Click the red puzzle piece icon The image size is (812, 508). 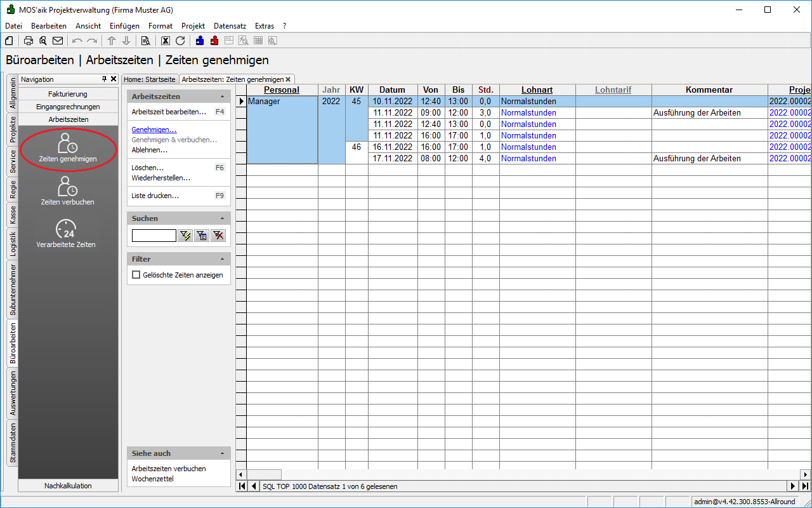pyautogui.click(x=214, y=41)
